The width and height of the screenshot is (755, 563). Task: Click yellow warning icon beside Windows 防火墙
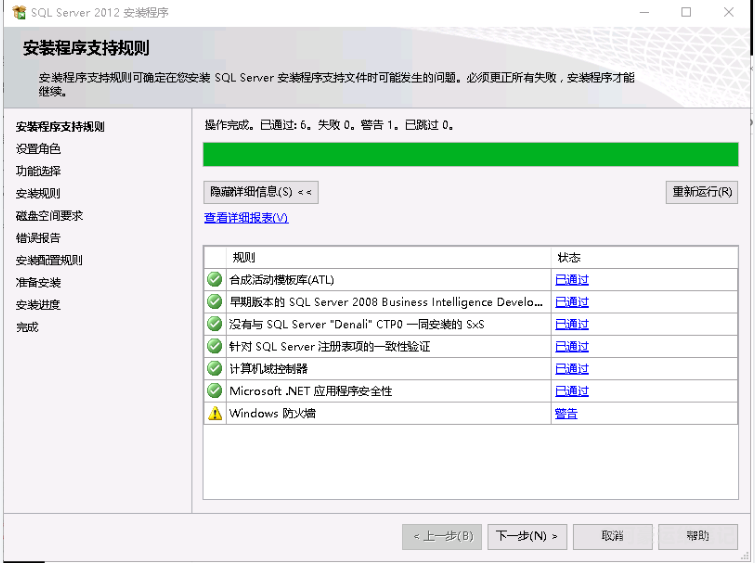click(x=214, y=413)
